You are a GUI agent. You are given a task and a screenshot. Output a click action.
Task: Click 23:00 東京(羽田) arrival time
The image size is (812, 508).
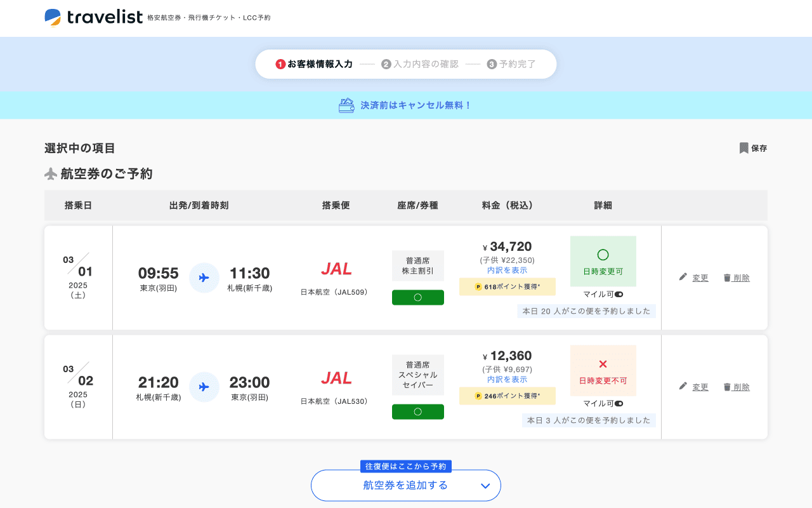250,388
